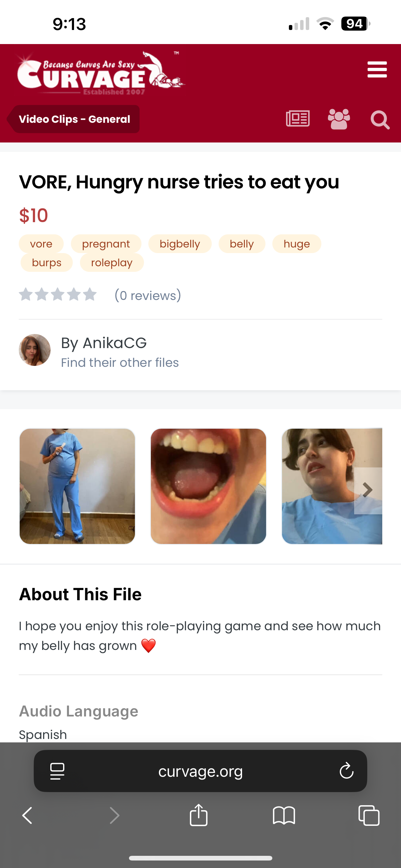Viewport: 401px width, 868px height.
Task: Tap the curvage.org address bar
Action: (200, 771)
